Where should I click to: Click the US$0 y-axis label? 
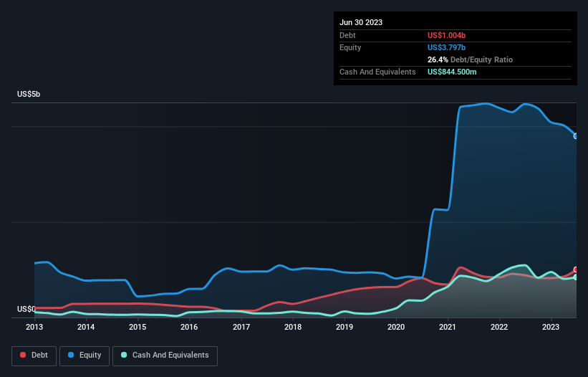point(26,309)
